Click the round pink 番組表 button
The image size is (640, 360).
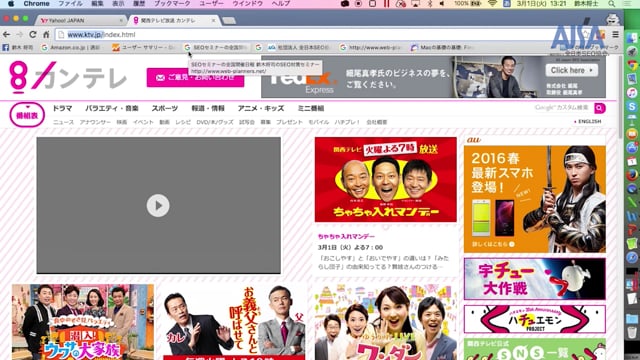27,115
